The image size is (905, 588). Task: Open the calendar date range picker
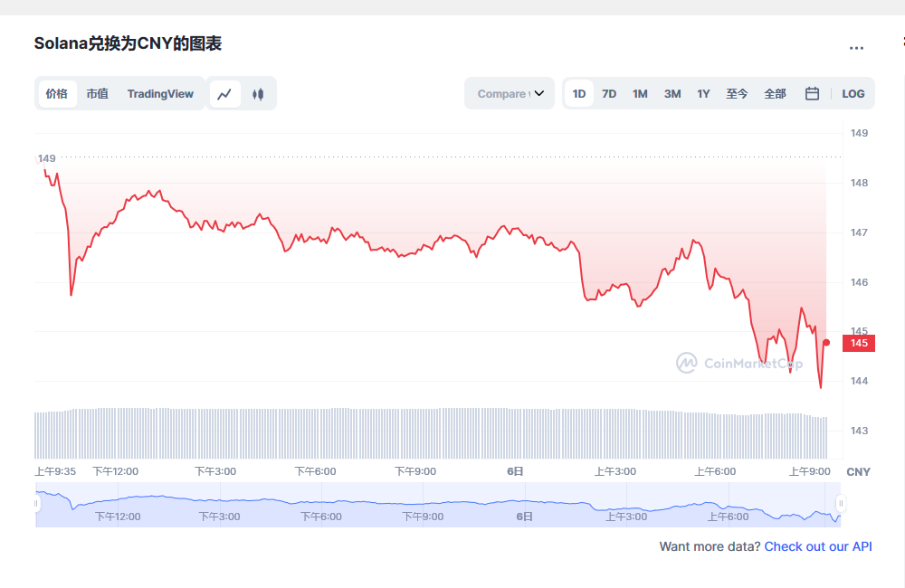[812, 93]
